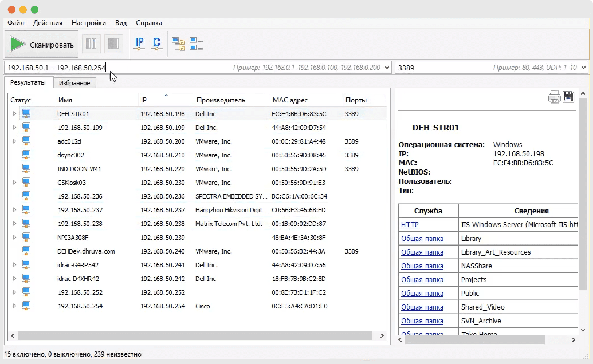This screenshot has width=593, height=364.
Task: Switch to the Избранное tab
Action: pyautogui.click(x=74, y=83)
